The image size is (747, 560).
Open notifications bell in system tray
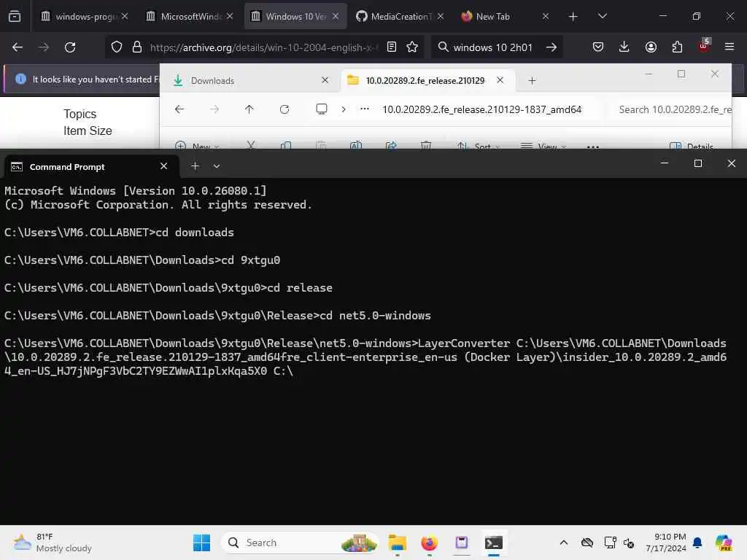click(697, 542)
